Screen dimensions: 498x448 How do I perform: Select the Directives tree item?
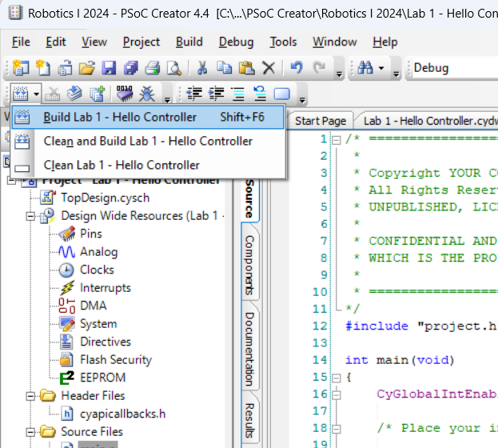(x=106, y=342)
